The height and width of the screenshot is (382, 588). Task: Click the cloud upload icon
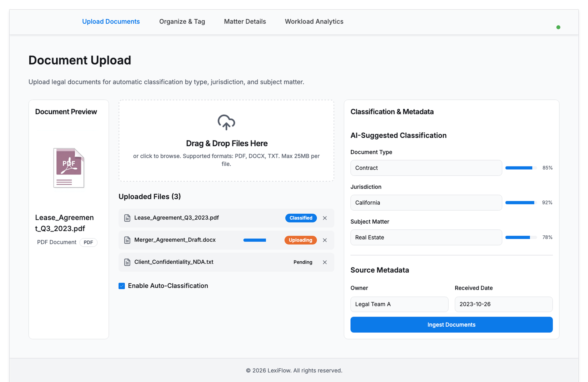[226, 122]
